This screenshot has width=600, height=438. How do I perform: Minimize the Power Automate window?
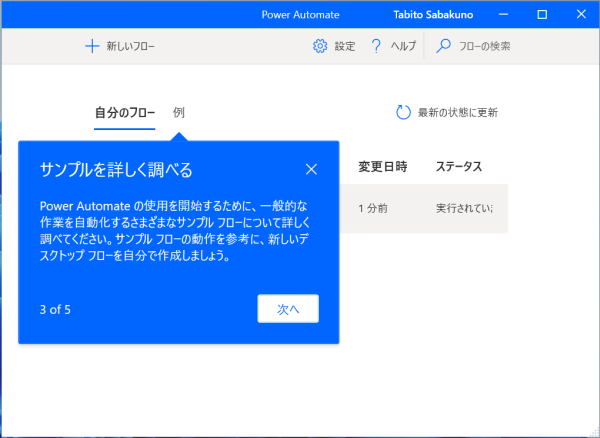click(x=504, y=15)
